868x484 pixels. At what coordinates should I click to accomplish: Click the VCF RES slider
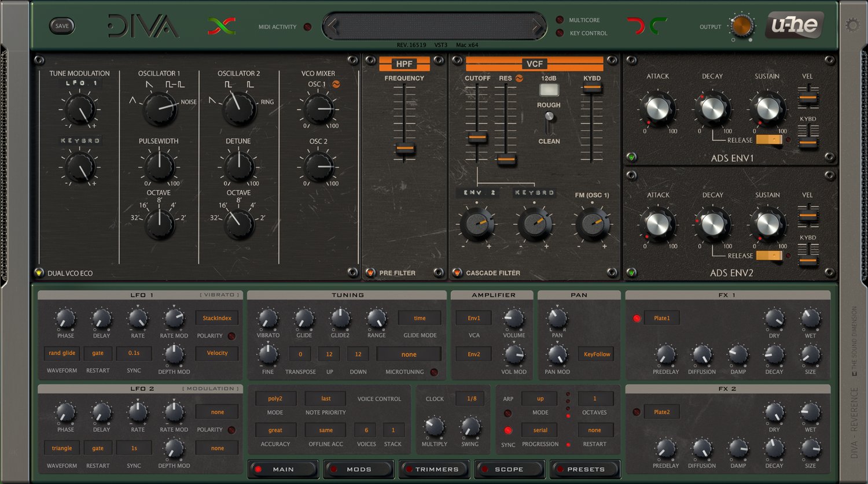506,159
